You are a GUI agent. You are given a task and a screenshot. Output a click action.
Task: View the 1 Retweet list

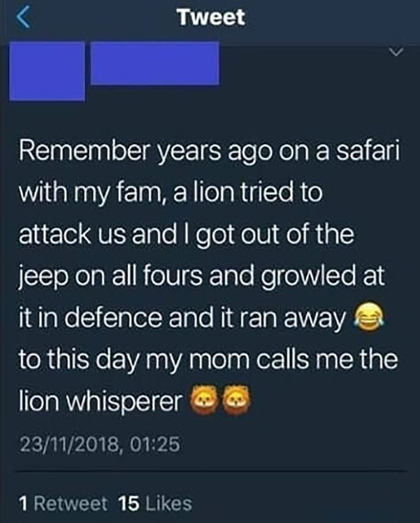pyautogui.click(x=63, y=503)
